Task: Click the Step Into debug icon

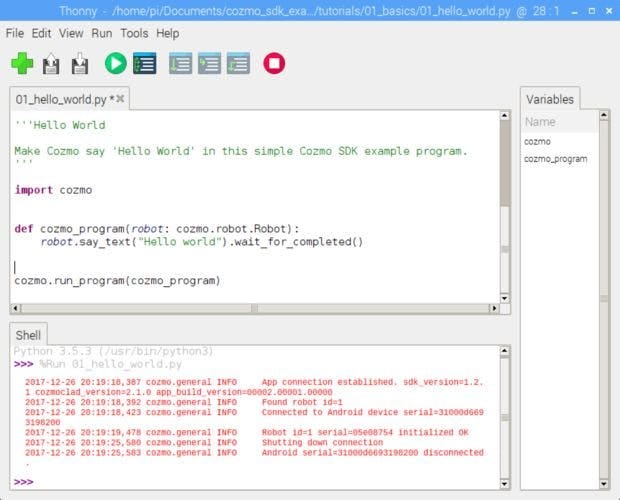Action: 209,63
